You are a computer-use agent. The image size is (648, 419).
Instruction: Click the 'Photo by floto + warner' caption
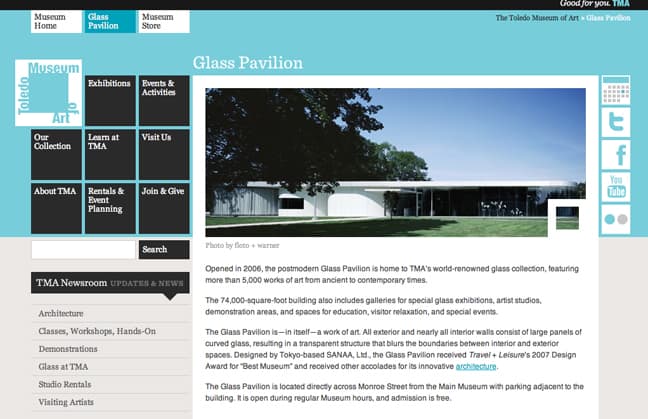coord(242,245)
